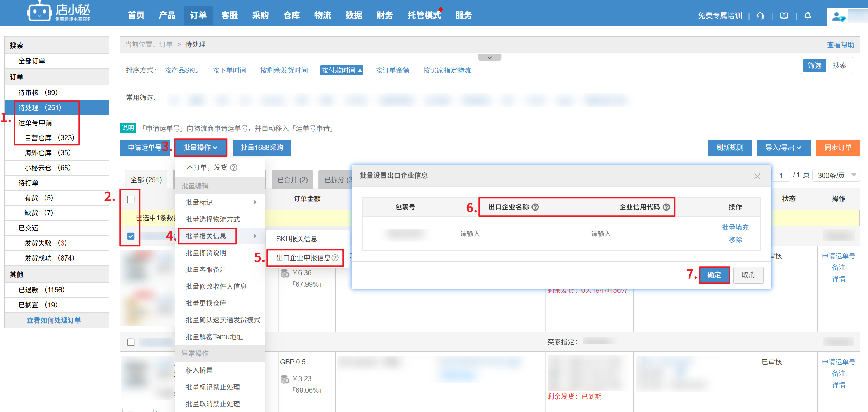Toggle the select-all orders checkbox
The width and height of the screenshot is (868, 412).
click(131, 199)
